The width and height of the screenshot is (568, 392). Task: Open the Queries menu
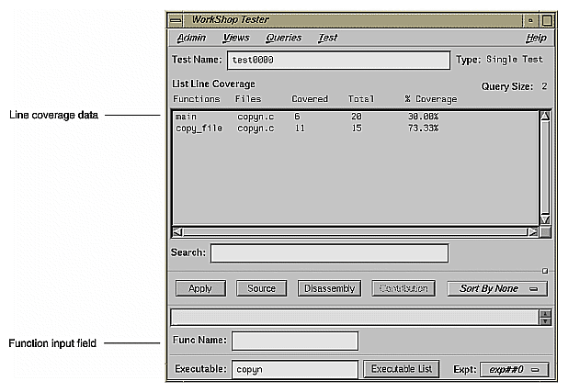pyautogui.click(x=284, y=38)
